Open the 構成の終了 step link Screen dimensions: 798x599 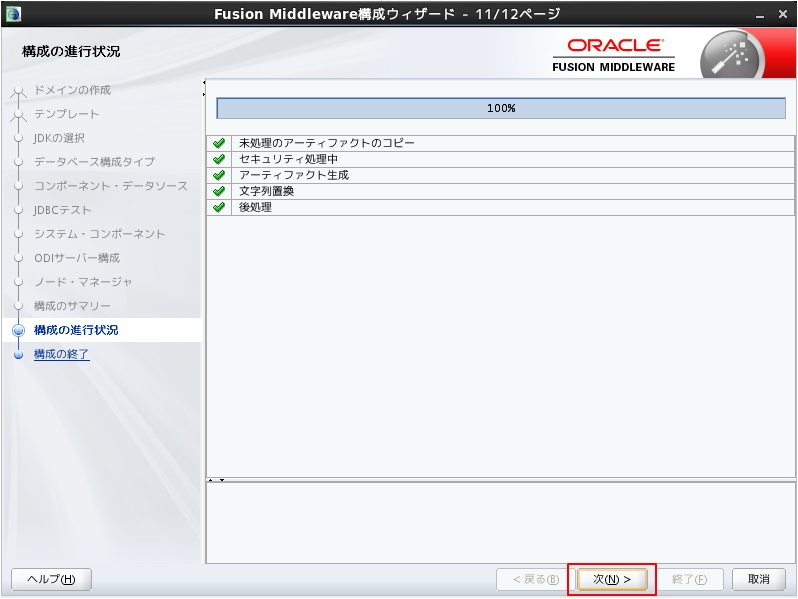click(62, 354)
